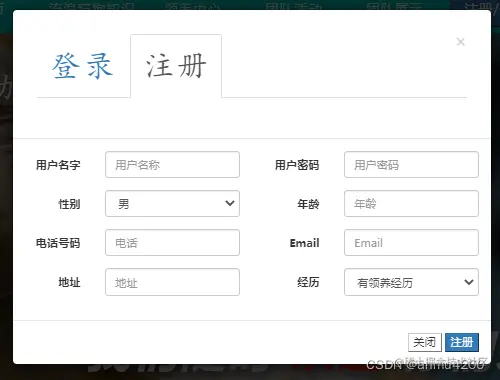The image size is (500, 380).
Task: Click the bold Email label
Action: point(305,243)
